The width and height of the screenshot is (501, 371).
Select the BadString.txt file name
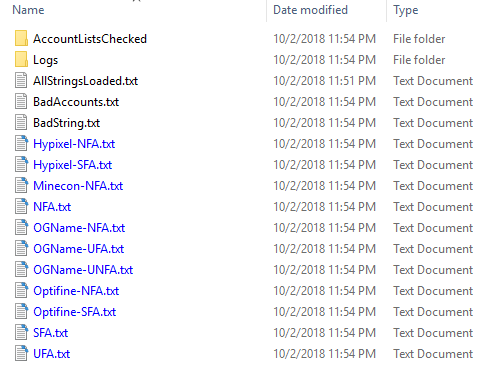tap(66, 123)
